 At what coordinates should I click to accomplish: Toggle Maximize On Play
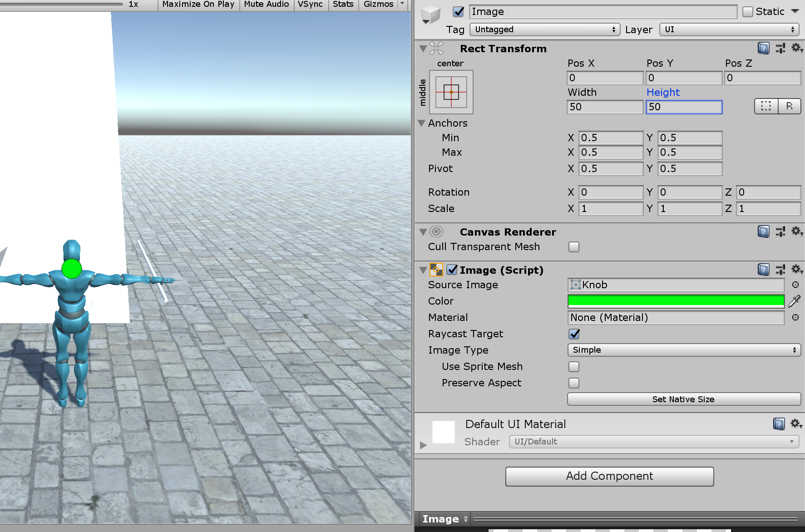[198, 4]
